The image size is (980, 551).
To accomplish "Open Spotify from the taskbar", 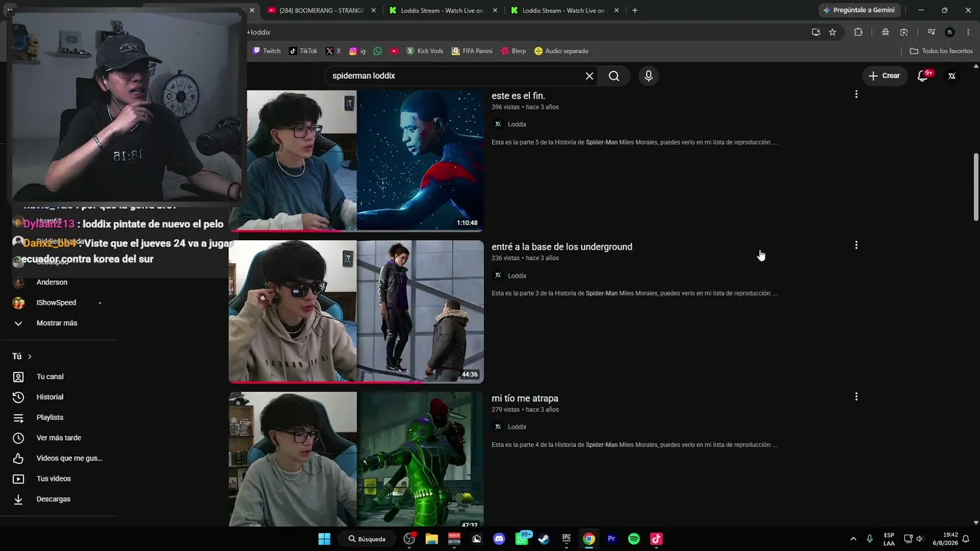I will [634, 539].
